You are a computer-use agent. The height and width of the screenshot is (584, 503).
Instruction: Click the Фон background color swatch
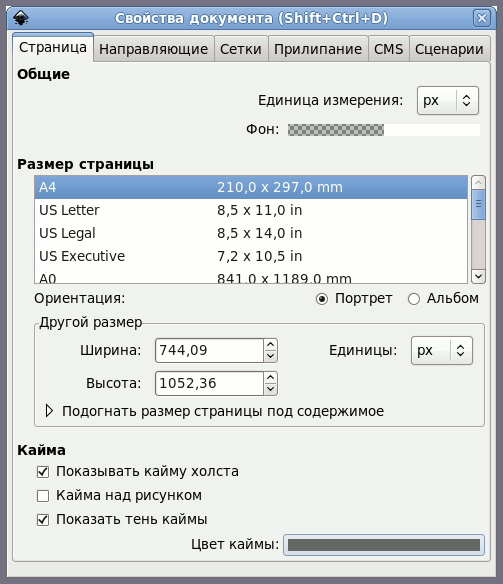click(x=384, y=130)
